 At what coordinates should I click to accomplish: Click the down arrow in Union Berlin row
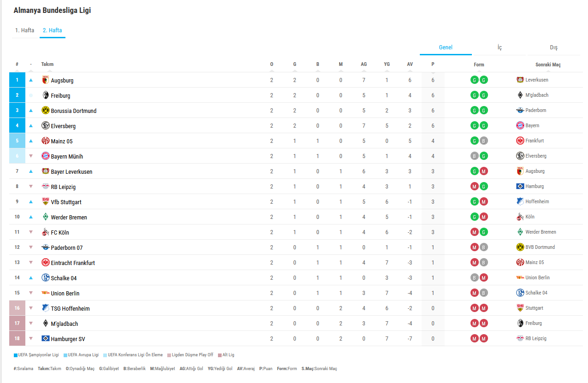click(x=31, y=293)
